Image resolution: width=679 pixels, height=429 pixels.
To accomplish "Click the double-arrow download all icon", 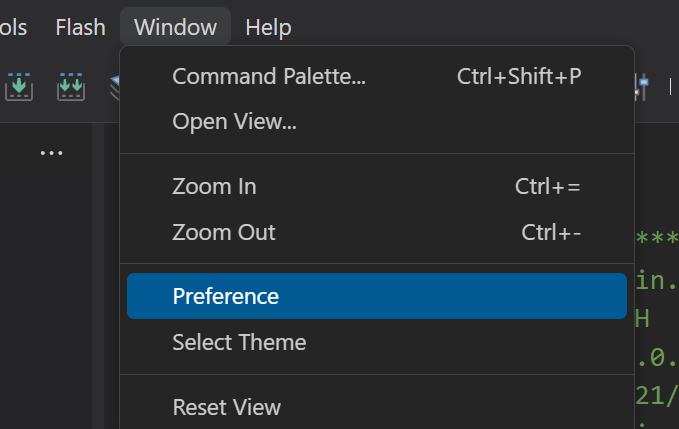I will 71,87.
